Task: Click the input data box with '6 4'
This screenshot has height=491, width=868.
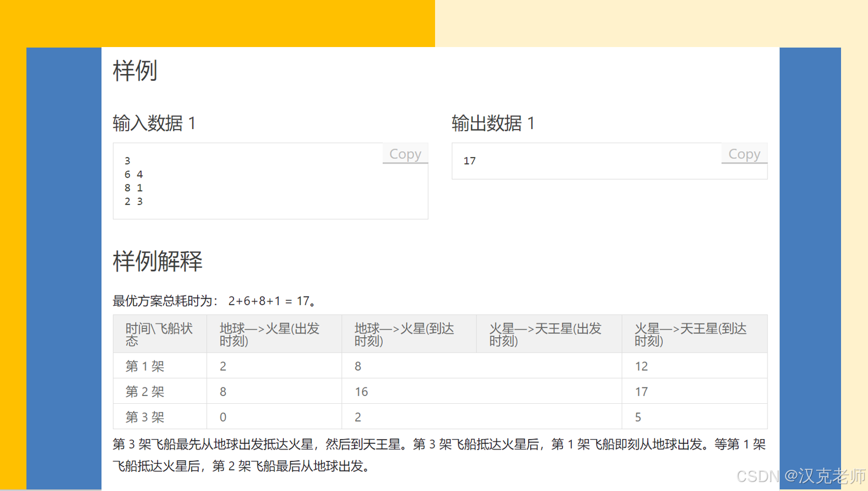Action: 270,181
